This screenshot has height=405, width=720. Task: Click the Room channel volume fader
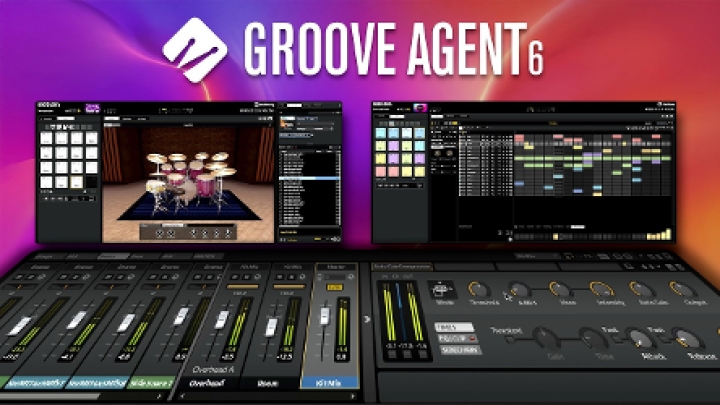tap(271, 327)
